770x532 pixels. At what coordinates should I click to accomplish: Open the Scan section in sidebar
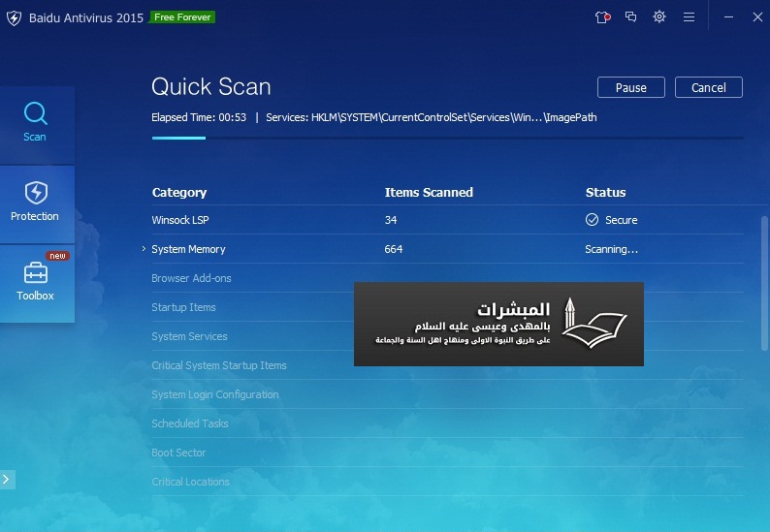point(36,123)
